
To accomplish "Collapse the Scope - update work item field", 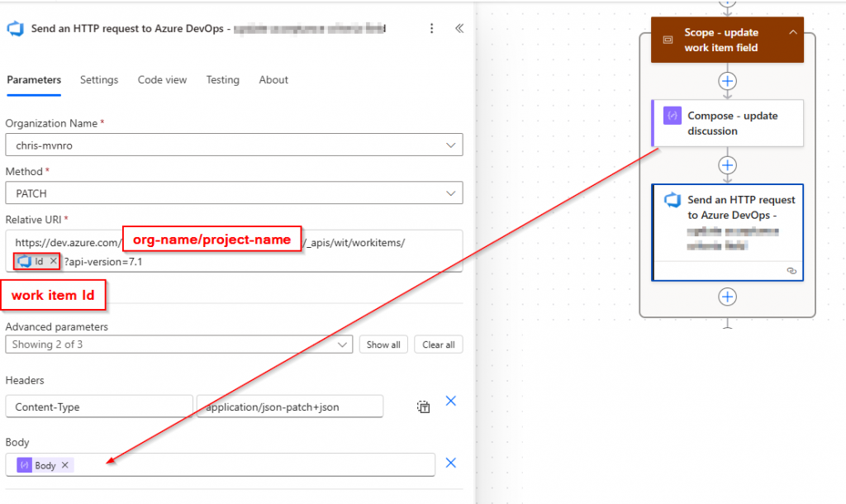I will pos(792,32).
